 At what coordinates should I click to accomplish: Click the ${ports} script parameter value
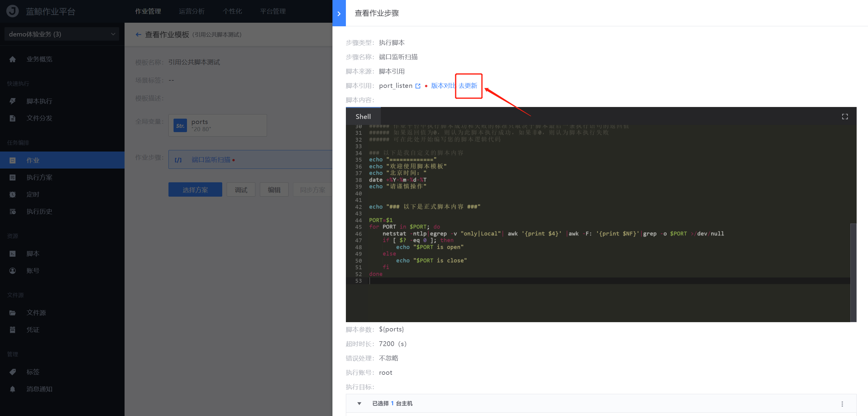click(391, 329)
